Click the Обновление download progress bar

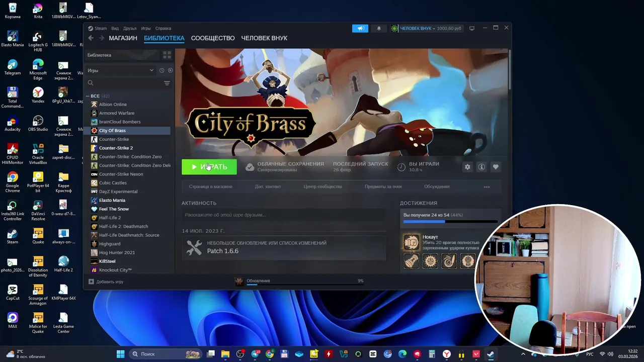pyautogui.click(x=305, y=285)
